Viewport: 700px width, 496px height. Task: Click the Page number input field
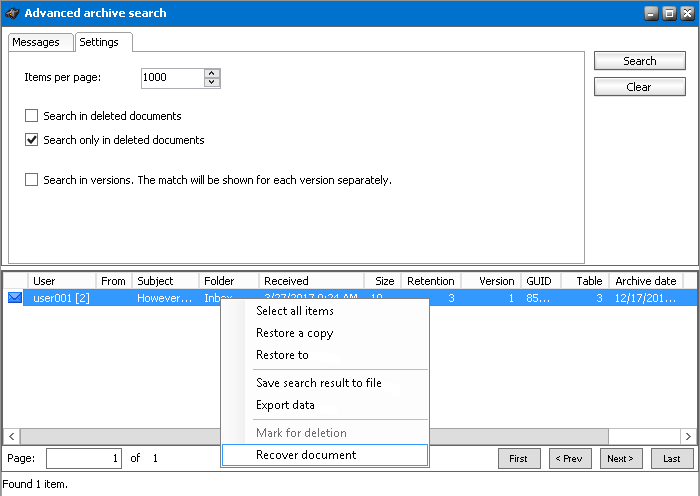[x=83, y=458]
